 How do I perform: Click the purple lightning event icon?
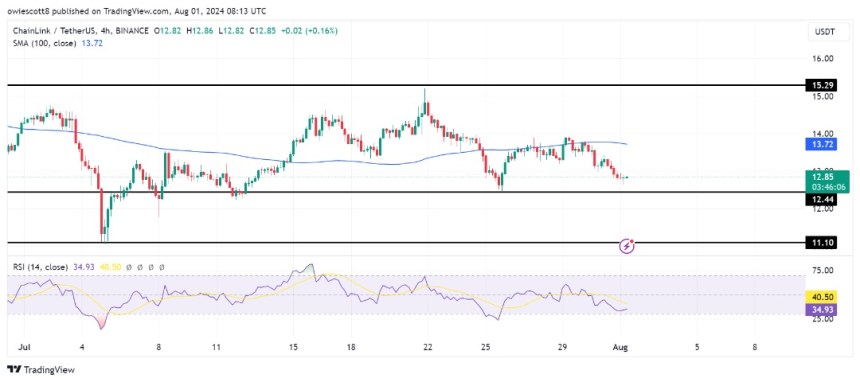[627, 246]
